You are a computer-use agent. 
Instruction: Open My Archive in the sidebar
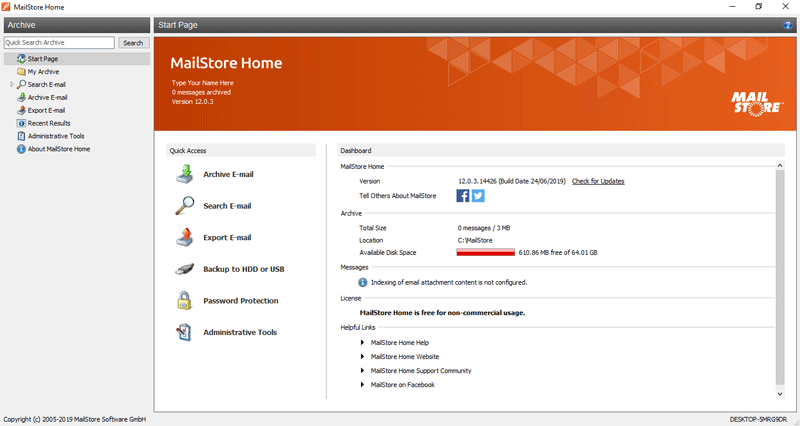(x=43, y=71)
